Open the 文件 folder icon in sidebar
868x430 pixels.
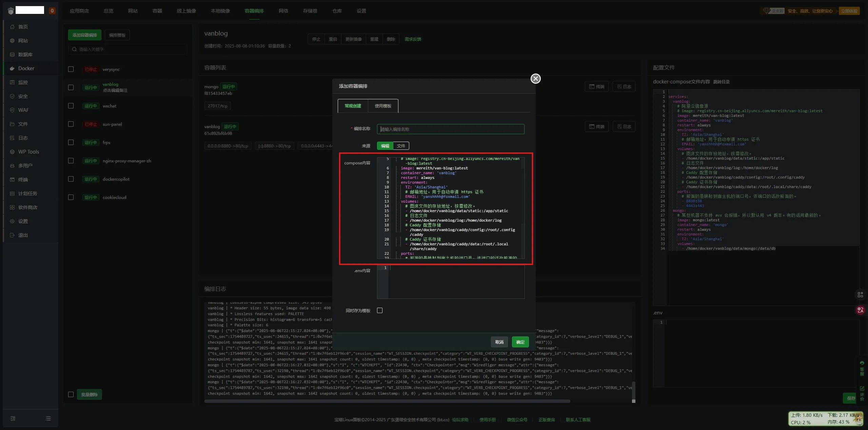click(x=12, y=124)
